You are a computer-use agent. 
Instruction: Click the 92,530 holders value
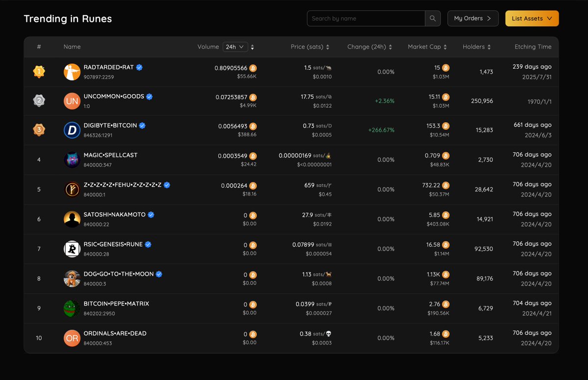point(484,249)
